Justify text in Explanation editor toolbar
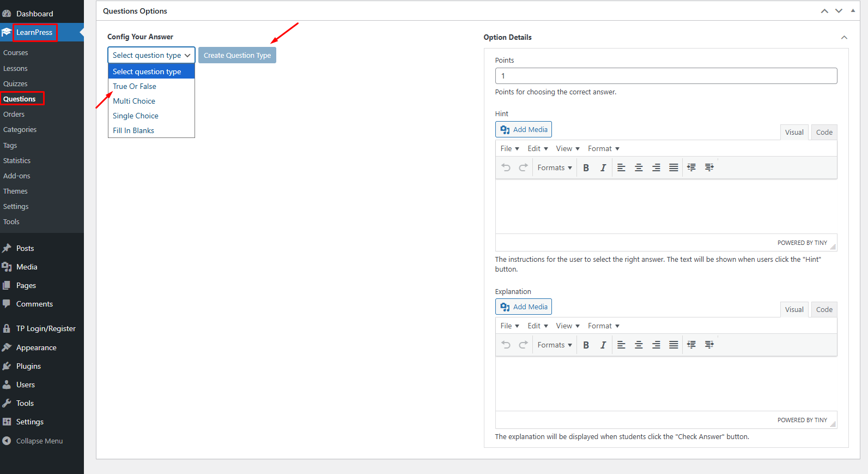Screen dimensions: 868x474 click(x=673, y=345)
